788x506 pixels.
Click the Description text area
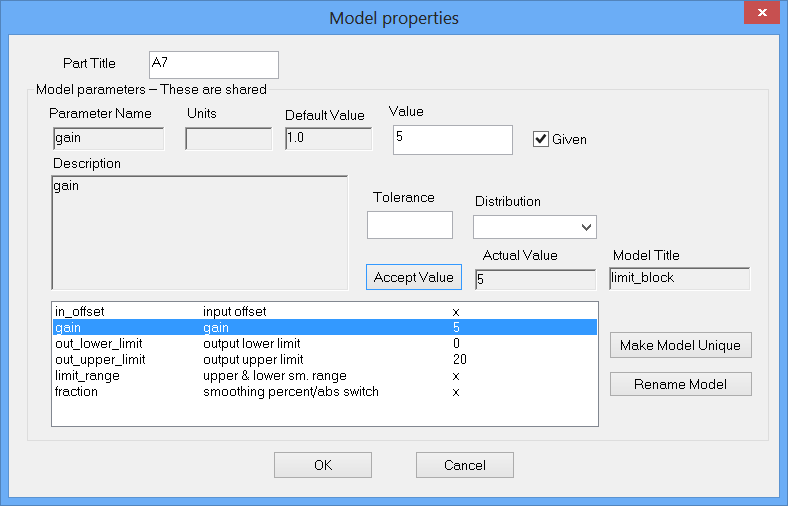pos(199,233)
